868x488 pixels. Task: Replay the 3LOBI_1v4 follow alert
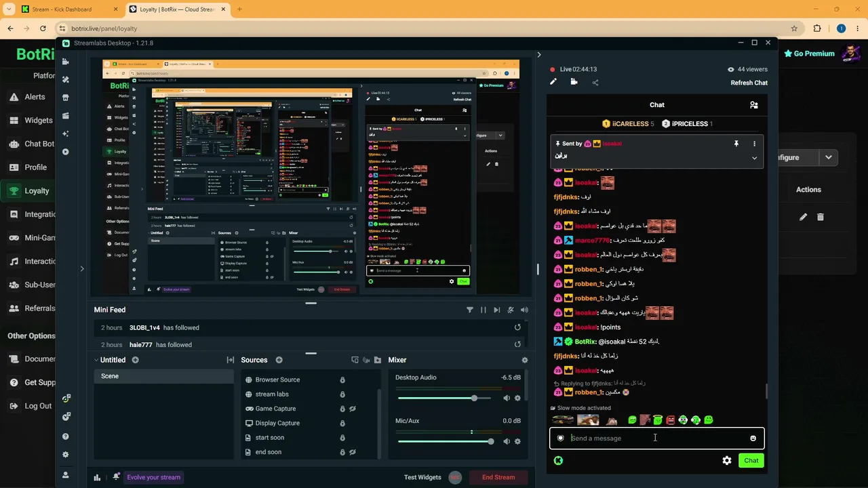click(x=517, y=327)
